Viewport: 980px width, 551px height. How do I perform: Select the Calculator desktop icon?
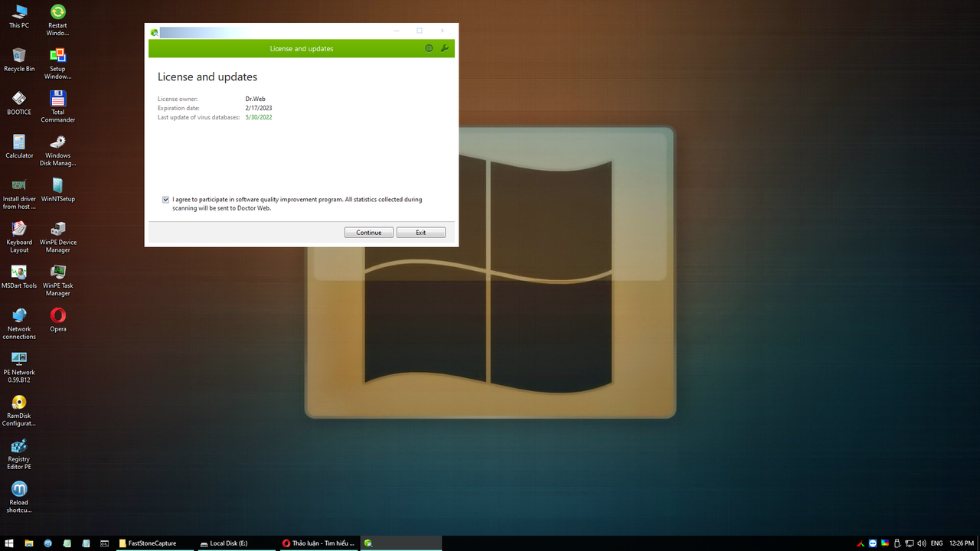point(19,147)
